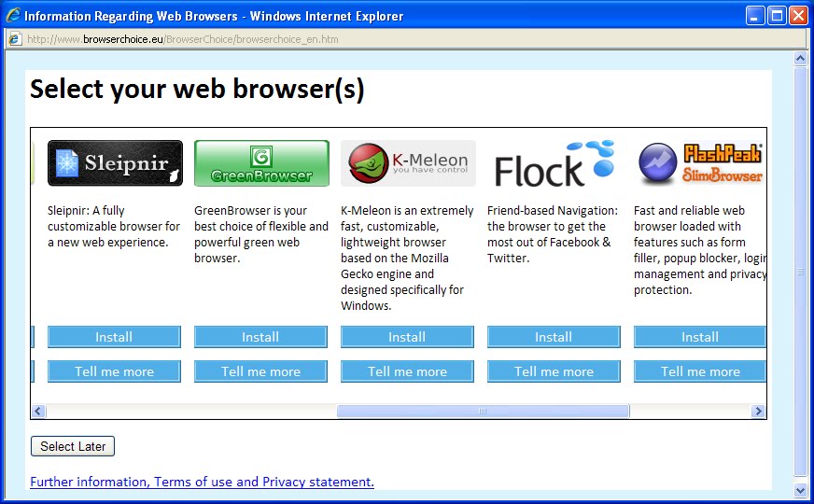The image size is (814, 504).
Task: Click the browser list right scroll arrow
Action: [x=758, y=411]
